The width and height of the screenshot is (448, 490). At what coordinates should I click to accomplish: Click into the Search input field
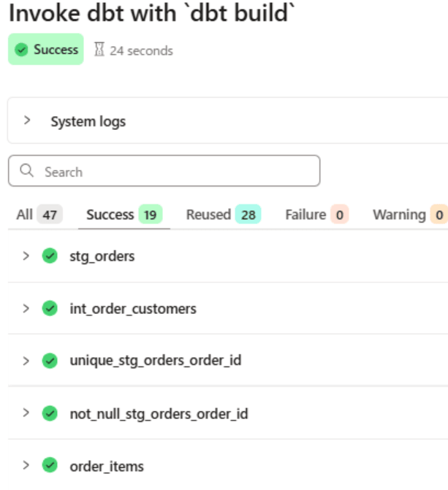164,171
